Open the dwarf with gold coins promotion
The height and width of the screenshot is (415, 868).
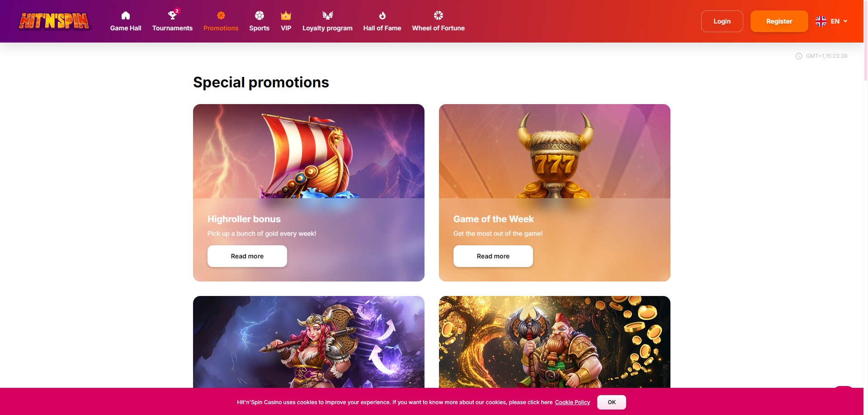555,342
